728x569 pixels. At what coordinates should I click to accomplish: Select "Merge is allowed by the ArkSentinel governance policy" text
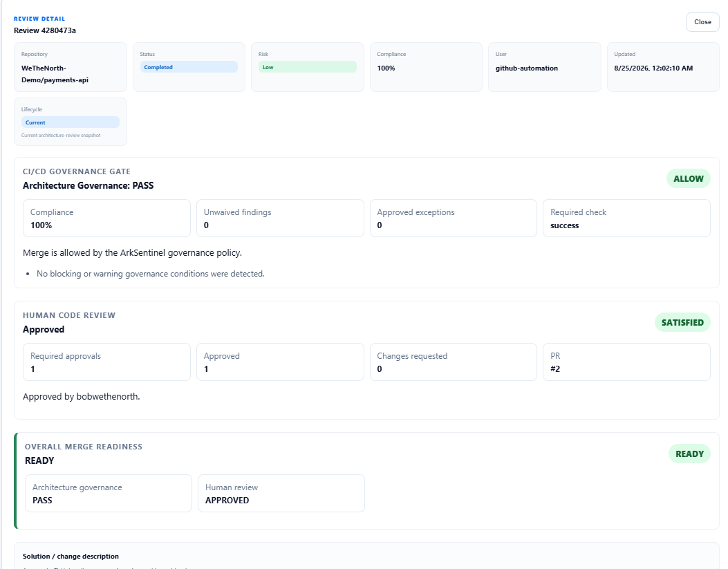tap(132, 253)
